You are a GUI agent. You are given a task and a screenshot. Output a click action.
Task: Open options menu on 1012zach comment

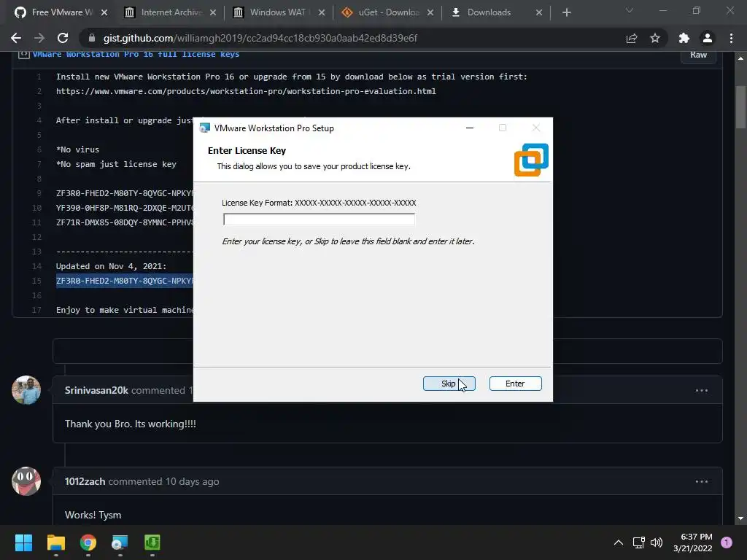pyautogui.click(x=701, y=482)
